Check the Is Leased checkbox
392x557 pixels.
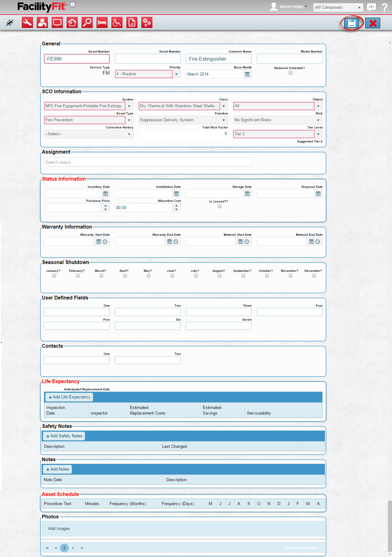coord(220,207)
